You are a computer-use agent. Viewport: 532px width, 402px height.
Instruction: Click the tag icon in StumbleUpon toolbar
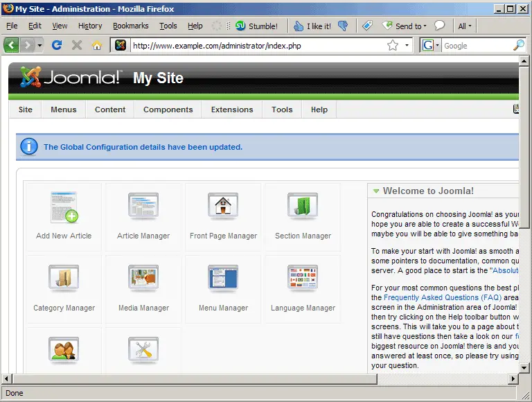point(367,26)
